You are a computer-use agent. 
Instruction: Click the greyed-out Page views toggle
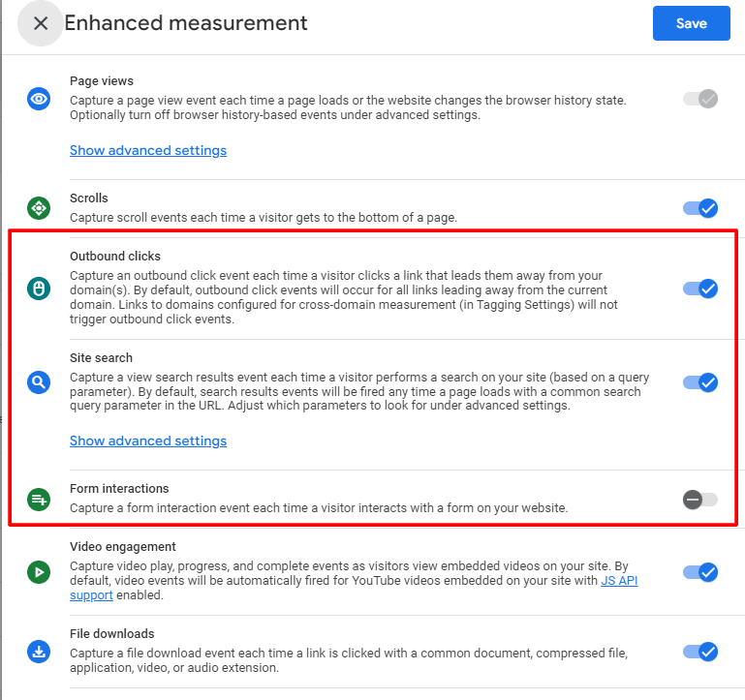(700, 98)
